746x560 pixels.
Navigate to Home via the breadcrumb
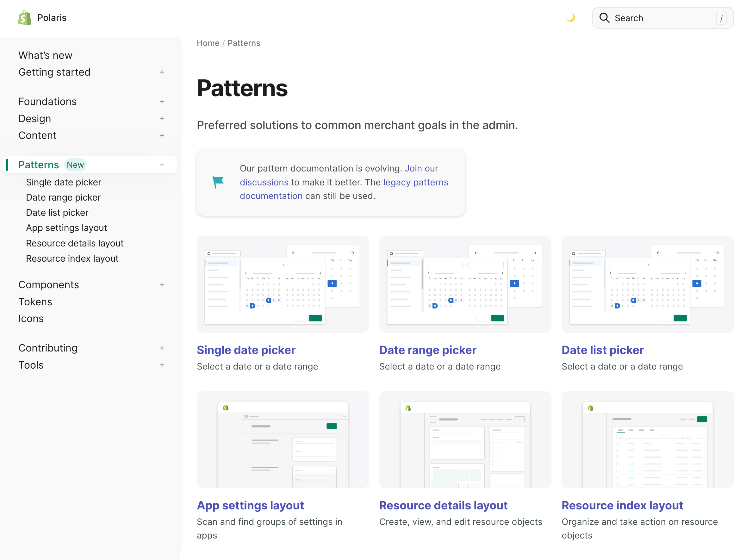click(208, 43)
